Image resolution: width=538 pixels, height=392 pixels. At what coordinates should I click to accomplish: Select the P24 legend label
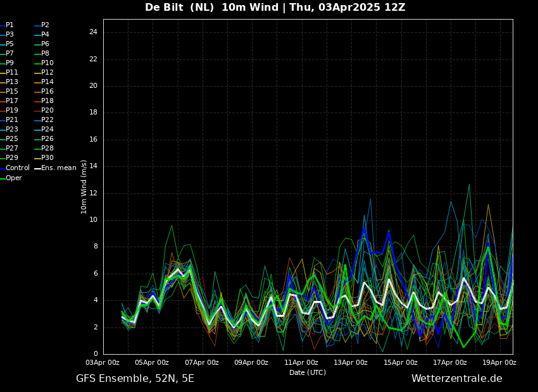(47, 130)
